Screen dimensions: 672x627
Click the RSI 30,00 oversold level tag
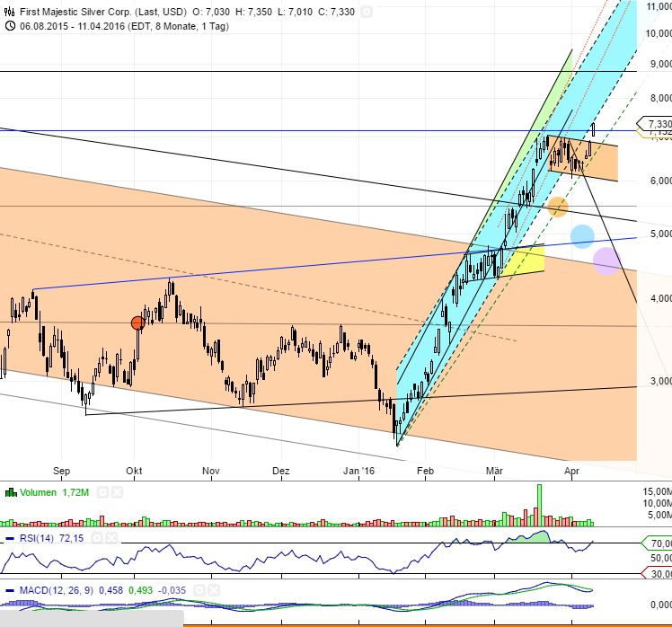[x=659, y=574]
